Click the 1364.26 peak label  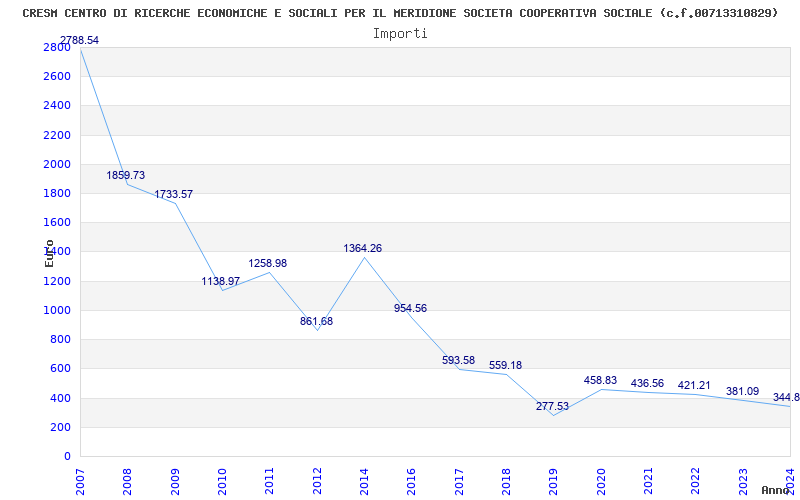(x=363, y=248)
